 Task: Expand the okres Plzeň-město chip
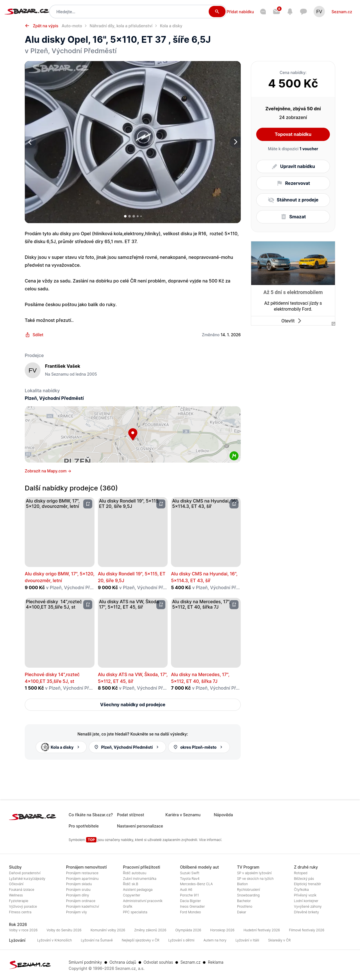coord(199,747)
